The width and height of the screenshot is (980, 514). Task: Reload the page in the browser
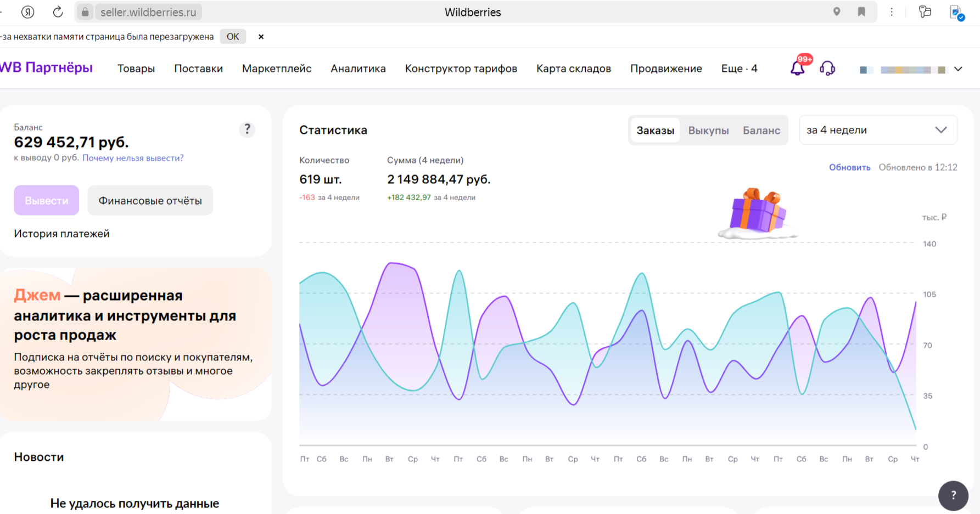point(58,12)
